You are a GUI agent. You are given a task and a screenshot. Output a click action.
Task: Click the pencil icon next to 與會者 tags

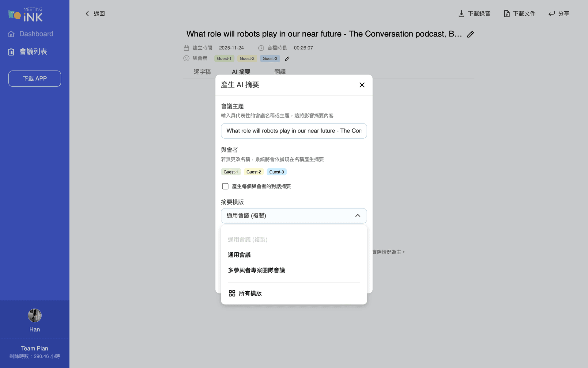(x=287, y=58)
